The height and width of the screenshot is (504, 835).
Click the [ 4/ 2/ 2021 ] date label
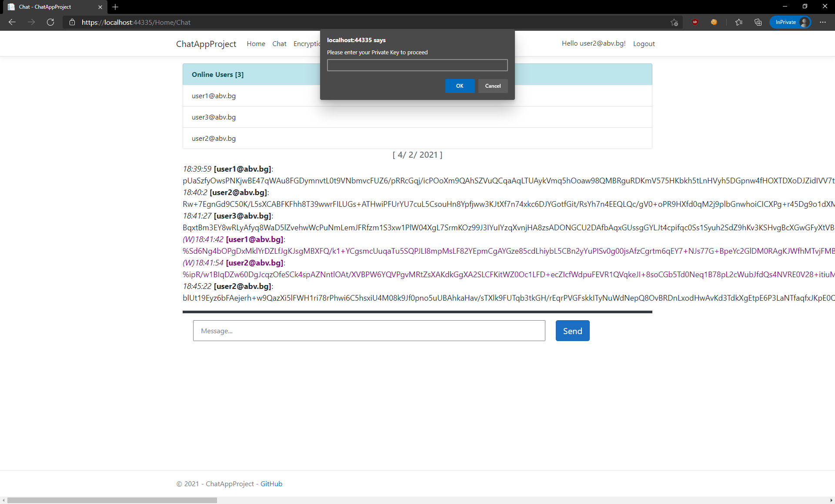[417, 155]
